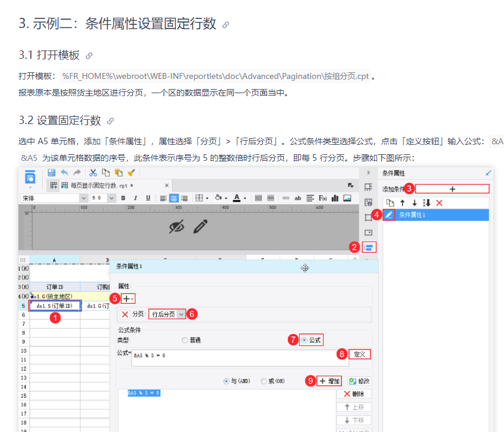Insert text via the 'ab' icon

tap(297, 198)
